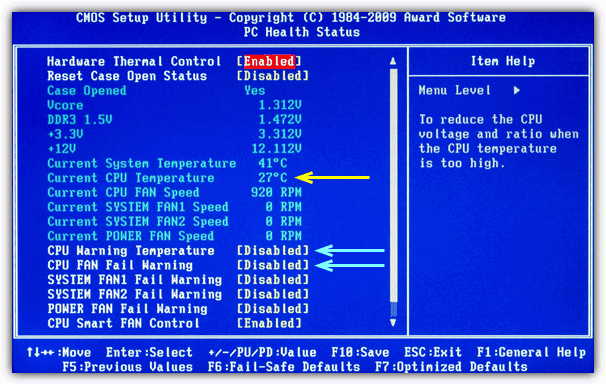Screen dimensions: 606x384
Task: Select the Hardware Thermal Control label
Action: [134, 61]
